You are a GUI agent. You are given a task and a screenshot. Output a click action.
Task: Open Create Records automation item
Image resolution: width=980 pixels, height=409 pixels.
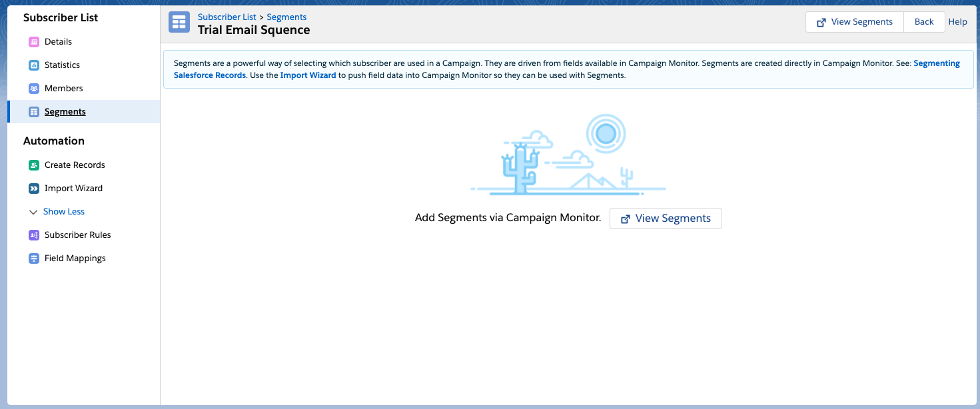click(75, 165)
